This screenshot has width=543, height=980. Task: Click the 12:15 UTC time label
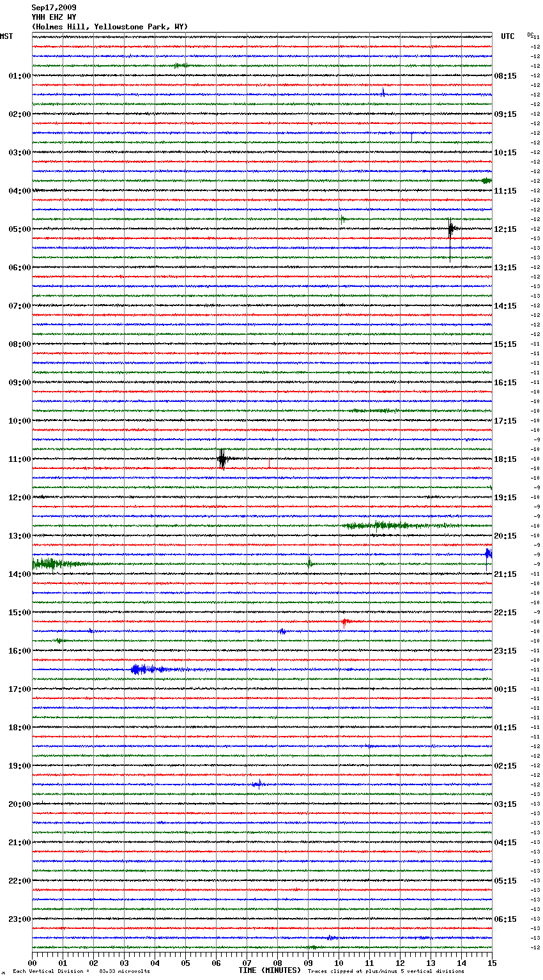(x=505, y=229)
